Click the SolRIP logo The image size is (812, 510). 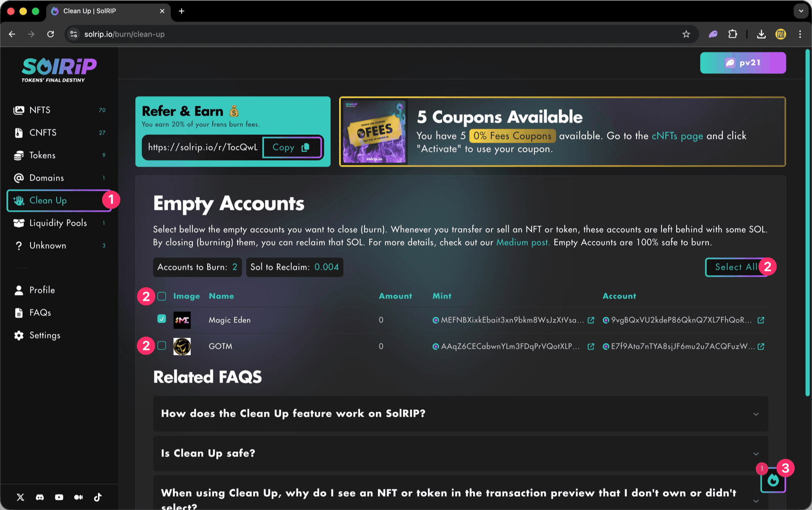click(59, 70)
